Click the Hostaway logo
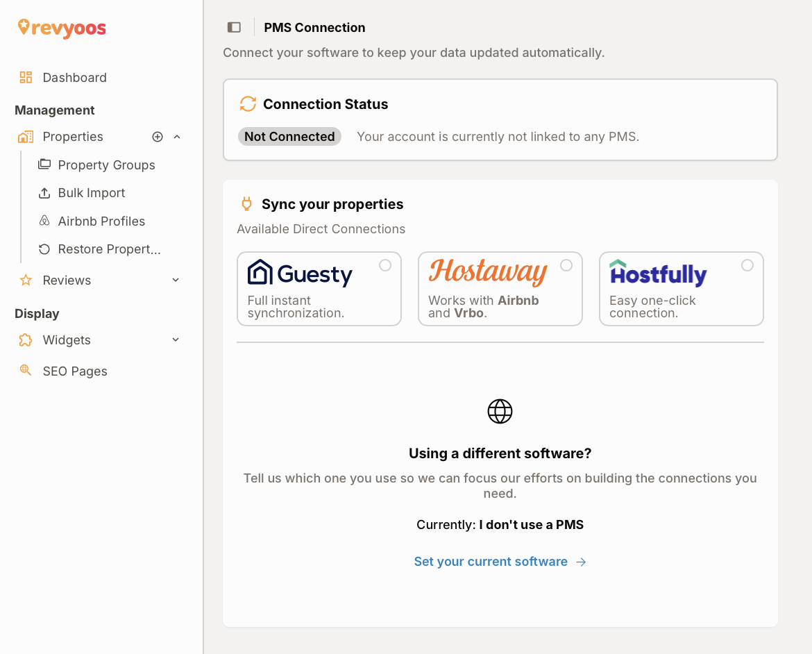 pyautogui.click(x=488, y=271)
